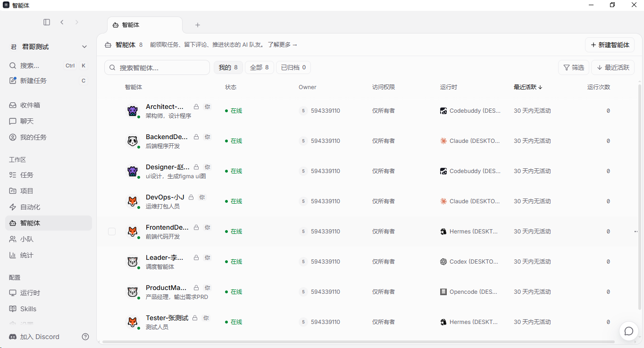Click the lock icon beside Tester-张测试
644x348 pixels.
[x=195, y=318]
